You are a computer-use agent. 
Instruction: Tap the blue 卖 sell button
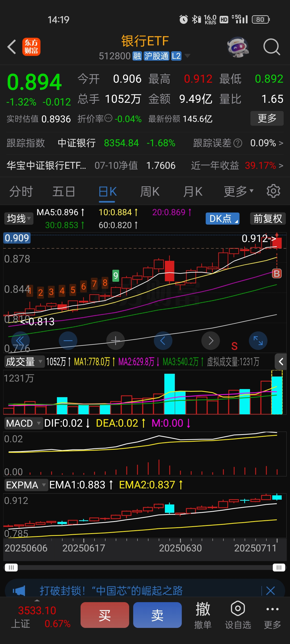click(157, 615)
